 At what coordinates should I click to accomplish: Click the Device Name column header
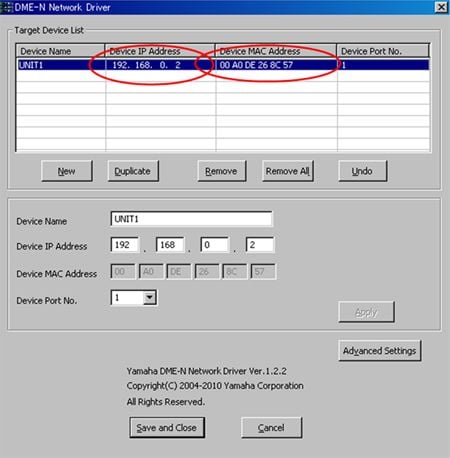point(60,51)
